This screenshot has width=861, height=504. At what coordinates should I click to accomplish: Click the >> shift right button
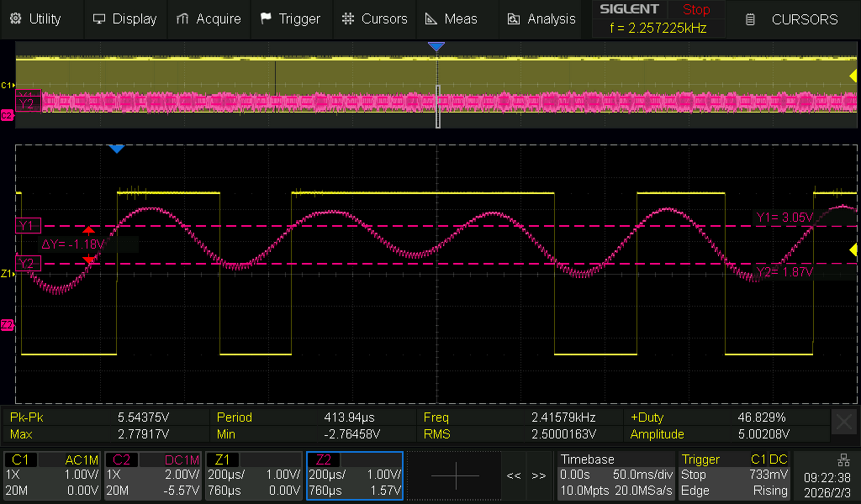click(x=539, y=475)
